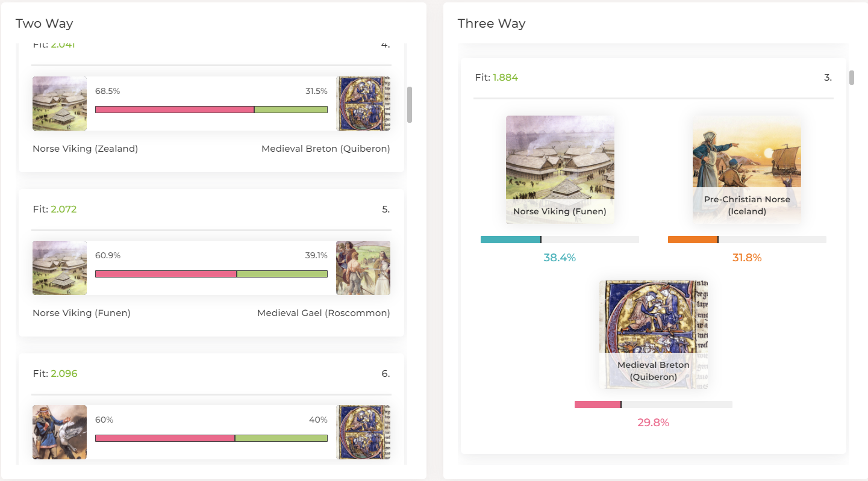Click the Two Way panel heading
Viewport: 868px width, 481px height.
[x=44, y=24]
